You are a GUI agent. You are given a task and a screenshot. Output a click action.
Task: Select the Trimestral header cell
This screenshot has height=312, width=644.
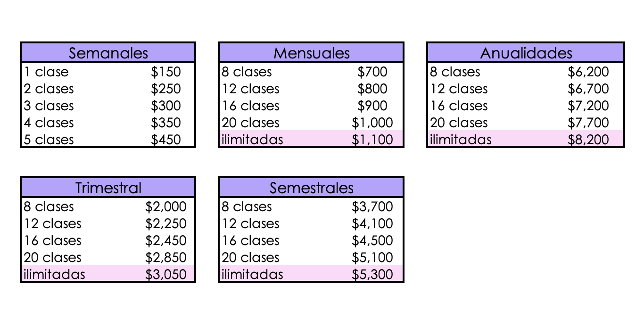108,188
